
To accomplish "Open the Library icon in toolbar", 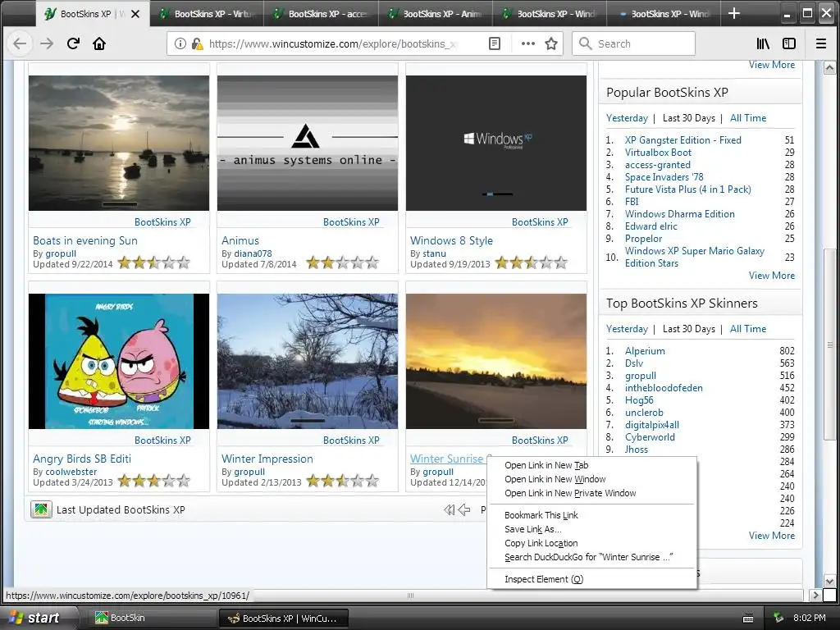I will click(x=763, y=44).
